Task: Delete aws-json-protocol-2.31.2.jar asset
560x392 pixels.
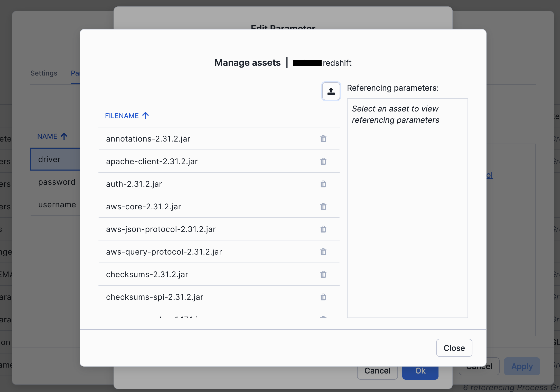Action: [x=323, y=229]
